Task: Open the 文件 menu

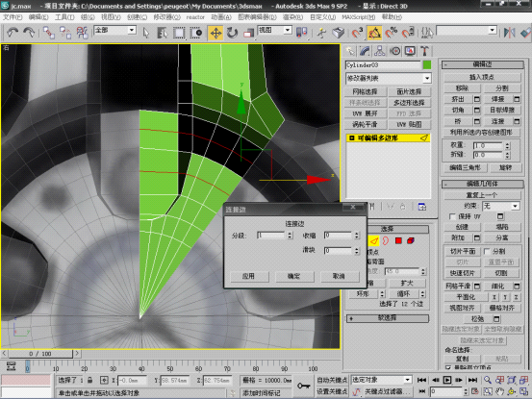Action: 13,17
